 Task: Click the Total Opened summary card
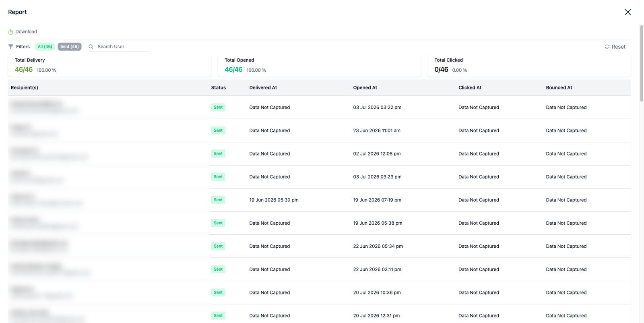click(320, 65)
